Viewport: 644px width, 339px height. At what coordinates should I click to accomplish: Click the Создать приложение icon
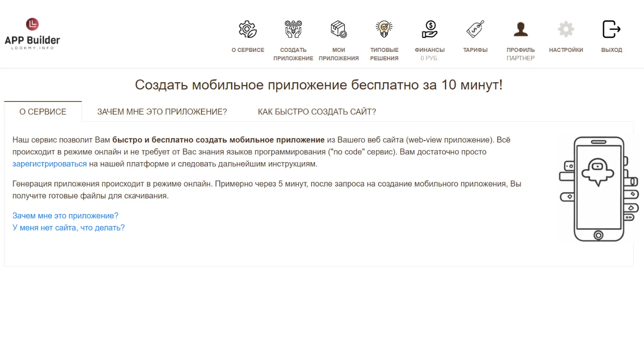click(x=293, y=29)
